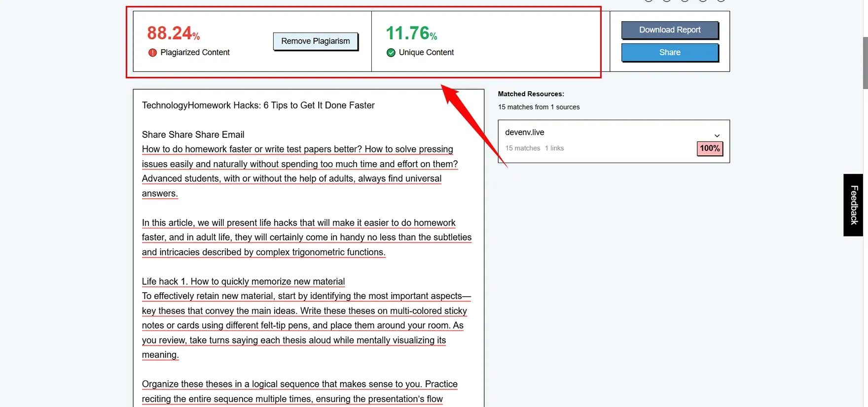Click highlighted line 'Organize these theses in a logical'

pos(300,384)
